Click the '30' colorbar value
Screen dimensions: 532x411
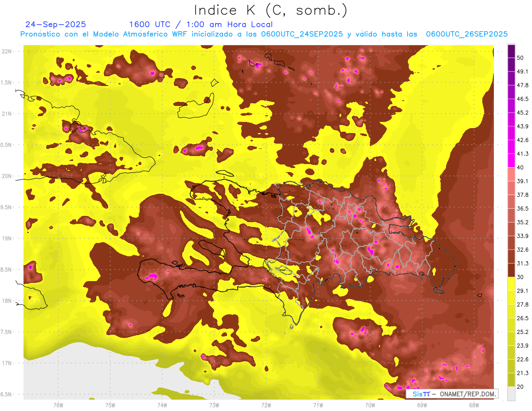point(520,277)
